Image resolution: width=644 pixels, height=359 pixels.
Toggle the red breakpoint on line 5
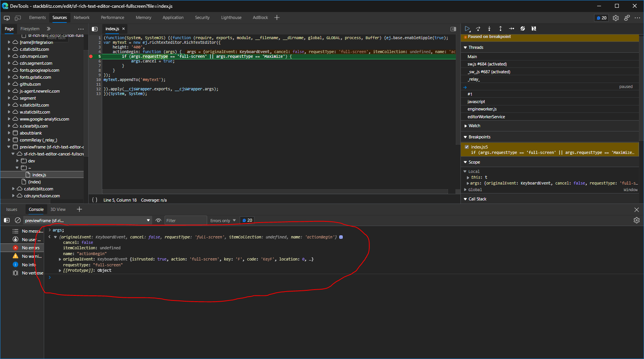click(91, 57)
